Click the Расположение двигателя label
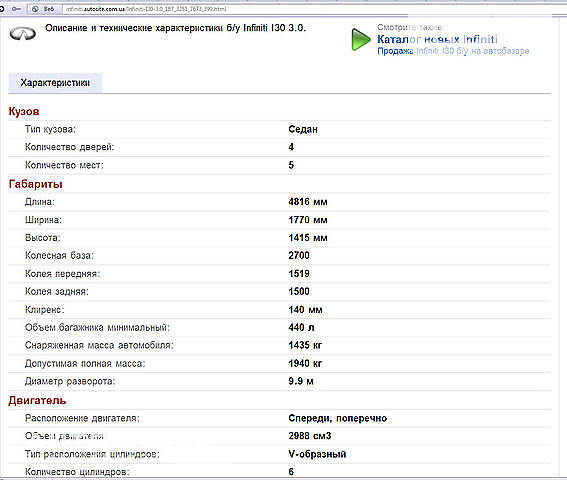This screenshot has height=480, width=567. pos(82,418)
